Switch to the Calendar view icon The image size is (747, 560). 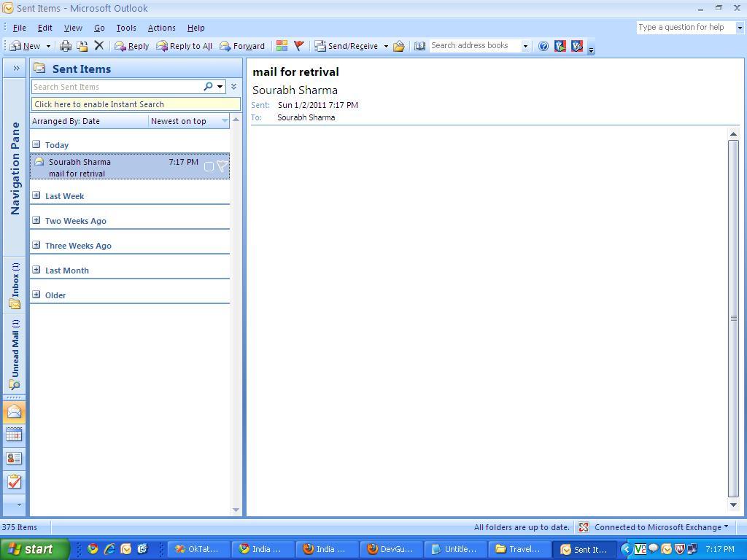point(15,435)
